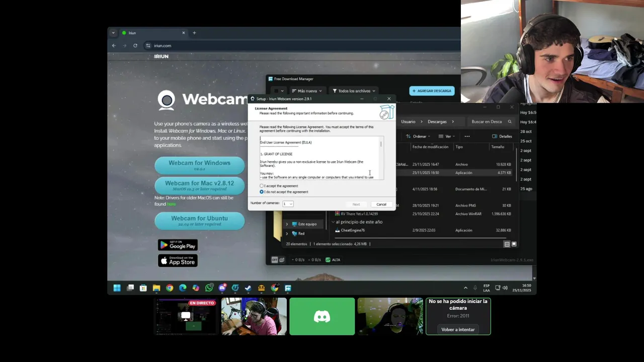Go back in the browser

tap(114, 46)
